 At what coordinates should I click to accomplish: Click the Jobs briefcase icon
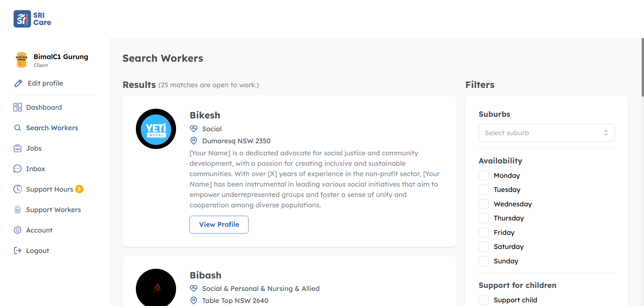[17, 148]
